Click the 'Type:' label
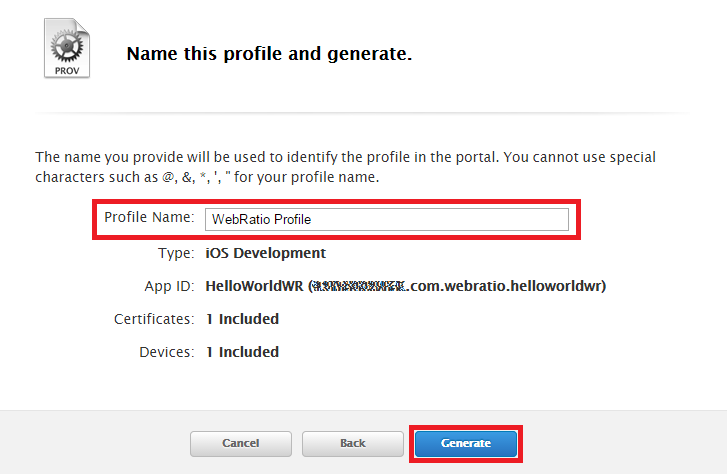Viewport: 727px width, 474px height. coord(176,253)
